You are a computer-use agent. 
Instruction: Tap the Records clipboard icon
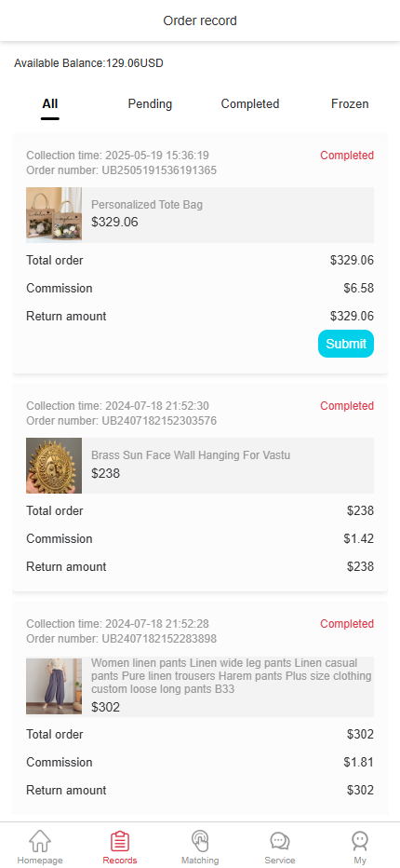click(x=119, y=841)
